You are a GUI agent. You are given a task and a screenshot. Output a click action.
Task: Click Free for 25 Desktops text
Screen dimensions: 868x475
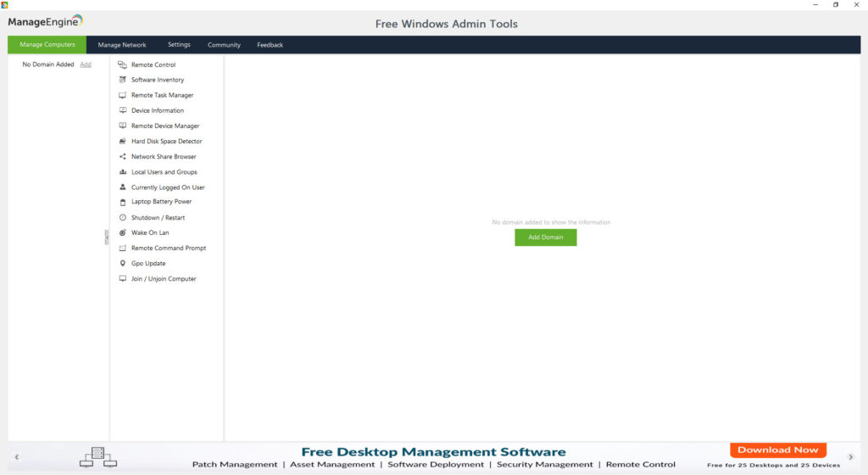[773, 465]
